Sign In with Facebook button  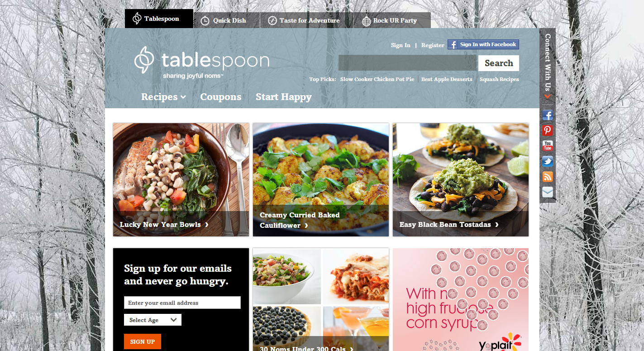click(x=483, y=44)
